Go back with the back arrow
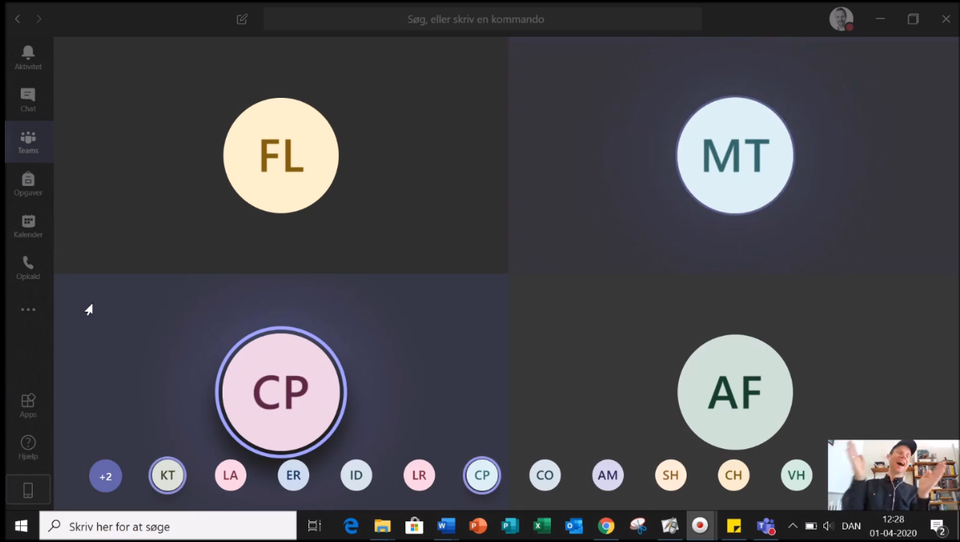 point(17,19)
